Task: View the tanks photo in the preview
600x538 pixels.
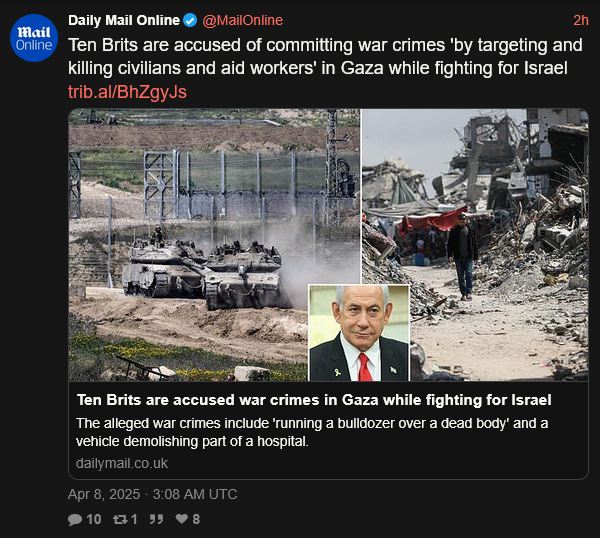Action: click(x=214, y=245)
